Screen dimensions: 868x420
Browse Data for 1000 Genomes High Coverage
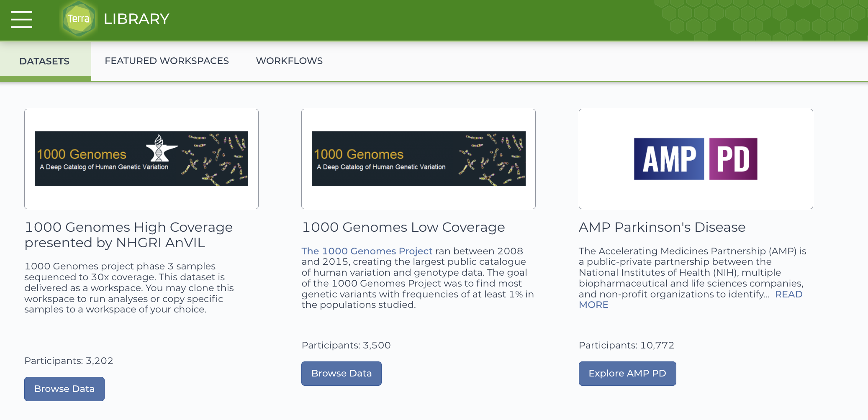(64, 389)
